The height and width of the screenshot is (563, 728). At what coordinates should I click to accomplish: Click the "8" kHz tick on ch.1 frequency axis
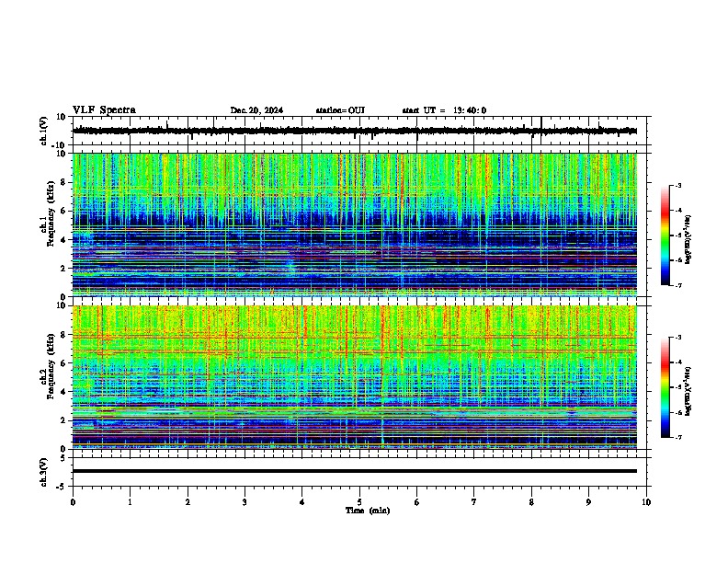coord(64,182)
